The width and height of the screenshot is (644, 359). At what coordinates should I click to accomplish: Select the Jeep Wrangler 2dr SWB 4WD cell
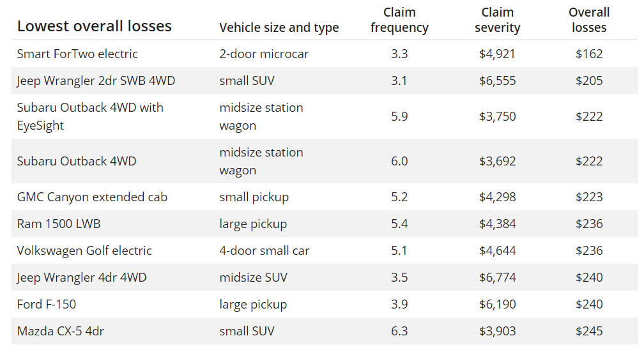(96, 81)
